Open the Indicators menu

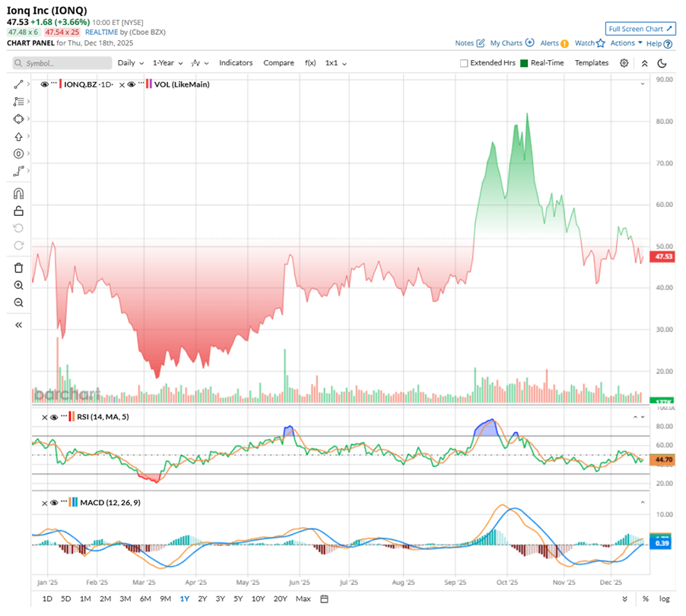pyautogui.click(x=236, y=63)
